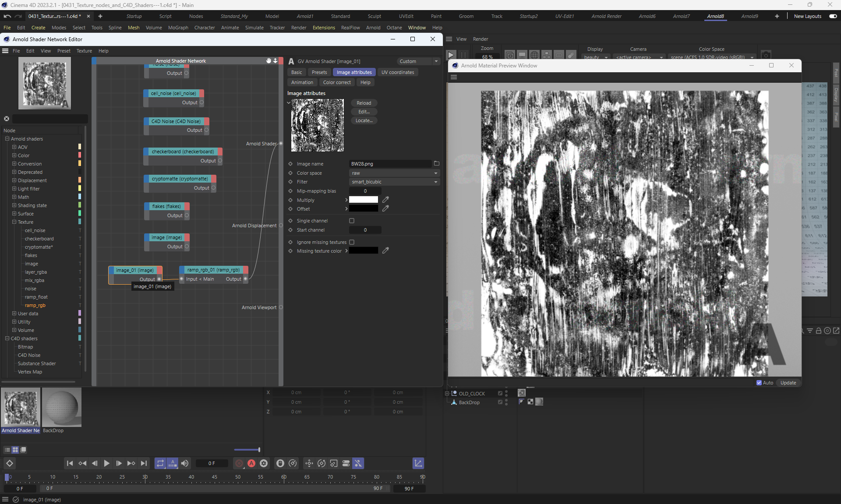Click the play forwards button in timeline
This screenshot has width=841, height=504.
click(x=106, y=463)
